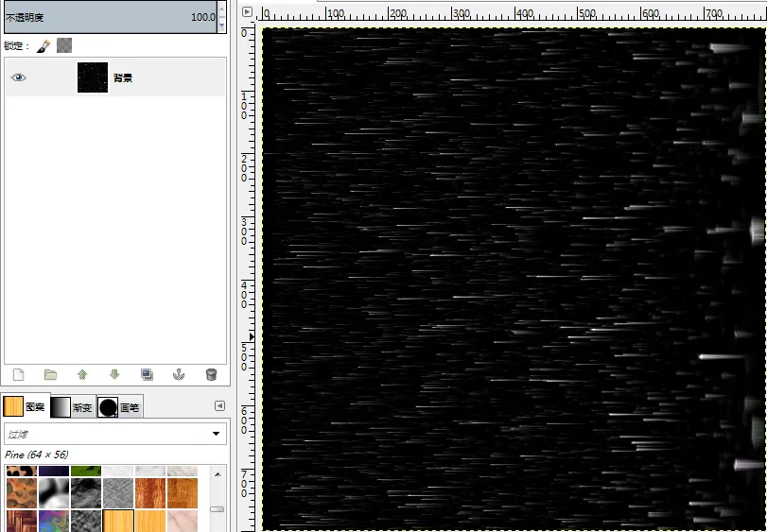Raise the layer with the green up arrow
Image resolution: width=767 pixels, height=532 pixels.
coord(82,375)
